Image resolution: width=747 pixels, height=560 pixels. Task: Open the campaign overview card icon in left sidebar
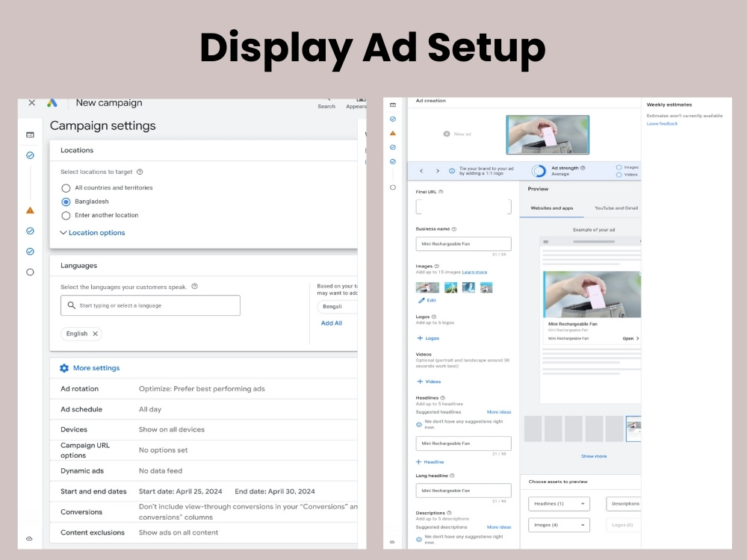(x=30, y=134)
